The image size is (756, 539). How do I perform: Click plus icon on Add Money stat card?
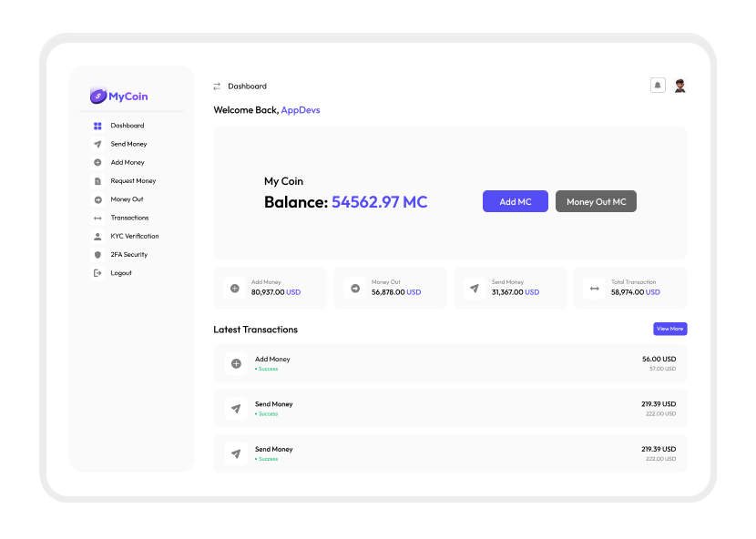pos(235,289)
